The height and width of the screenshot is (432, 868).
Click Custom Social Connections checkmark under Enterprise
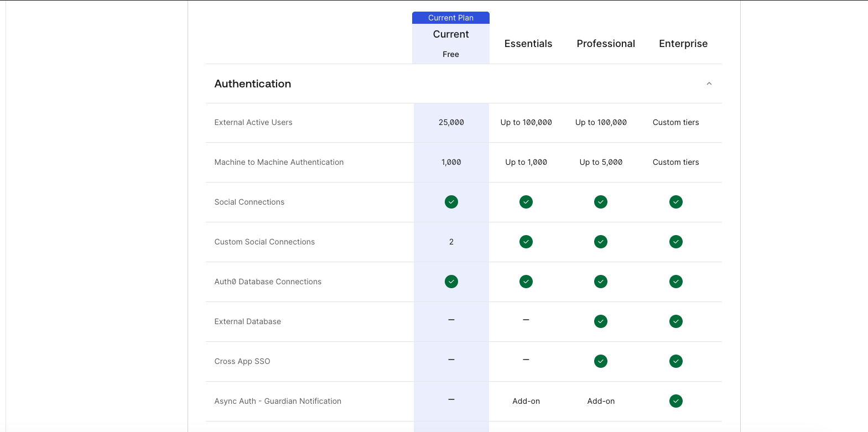click(x=676, y=242)
